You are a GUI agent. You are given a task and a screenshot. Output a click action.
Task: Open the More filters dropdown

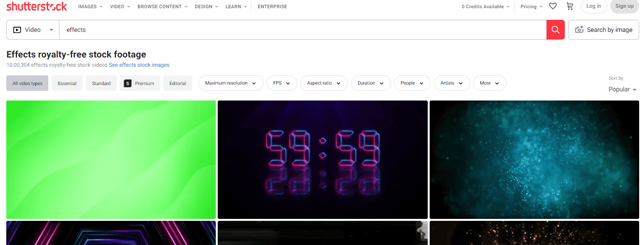click(490, 83)
